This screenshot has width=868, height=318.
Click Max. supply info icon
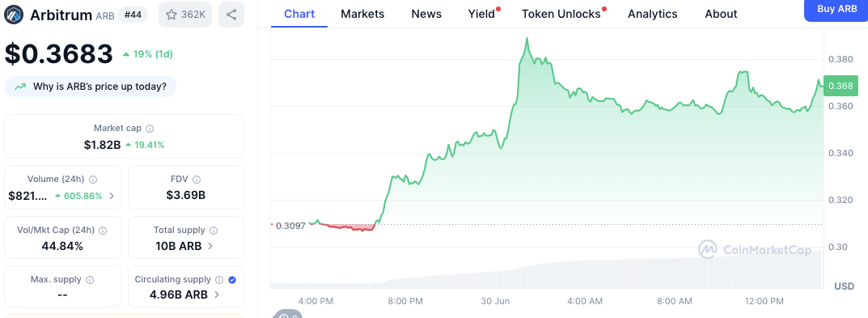(90, 280)
